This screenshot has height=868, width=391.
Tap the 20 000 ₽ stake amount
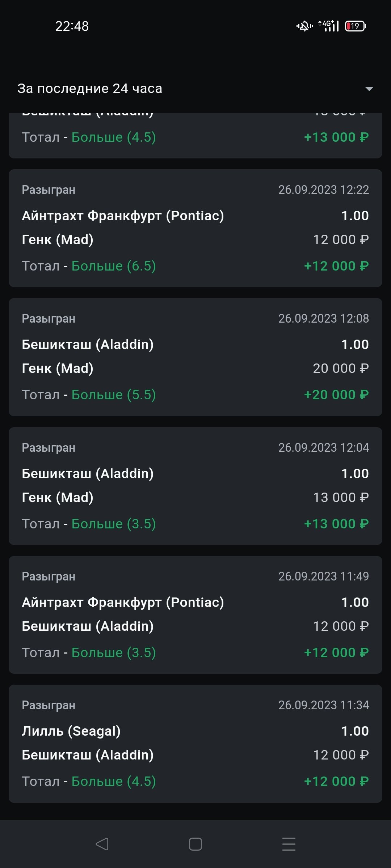(x=341, y=369)
